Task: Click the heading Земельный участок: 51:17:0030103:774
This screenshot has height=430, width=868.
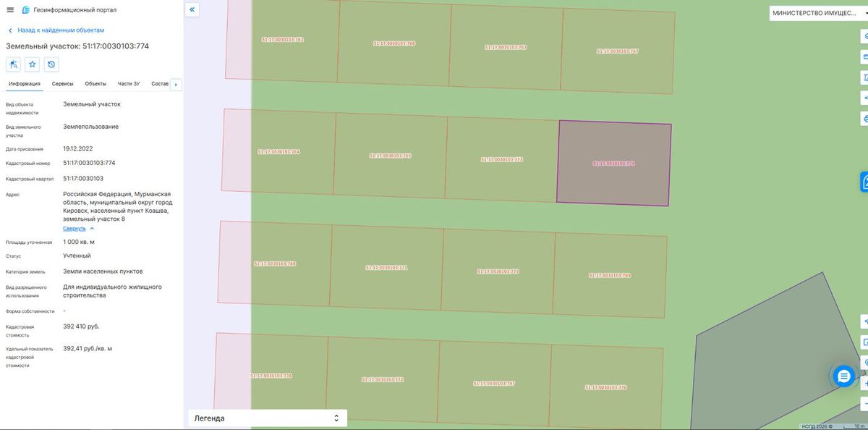Action: 77,46
